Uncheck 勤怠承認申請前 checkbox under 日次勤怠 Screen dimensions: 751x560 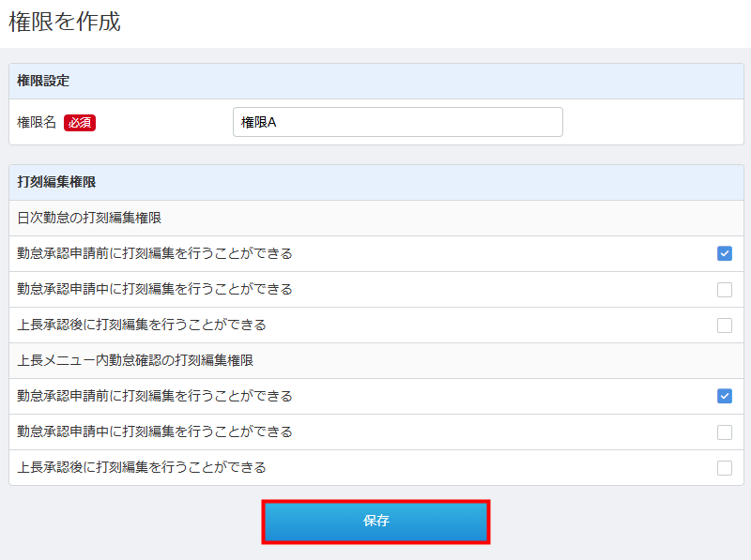click(x=724, y=253)
